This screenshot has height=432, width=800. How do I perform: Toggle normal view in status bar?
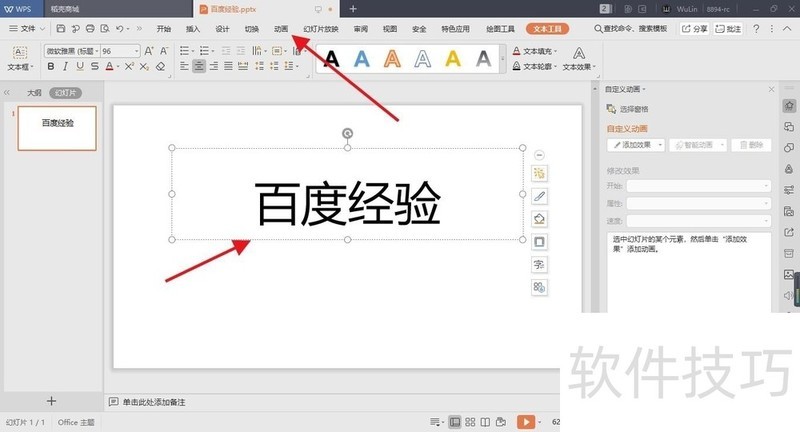pyautogui.click(x=455, y=422)
